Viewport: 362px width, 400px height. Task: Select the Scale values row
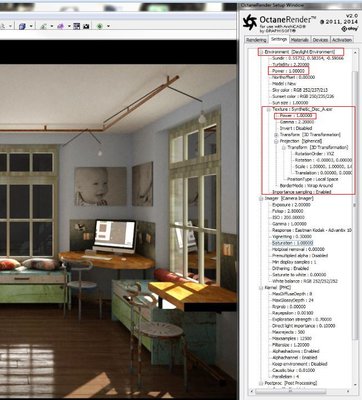[323, 166]
